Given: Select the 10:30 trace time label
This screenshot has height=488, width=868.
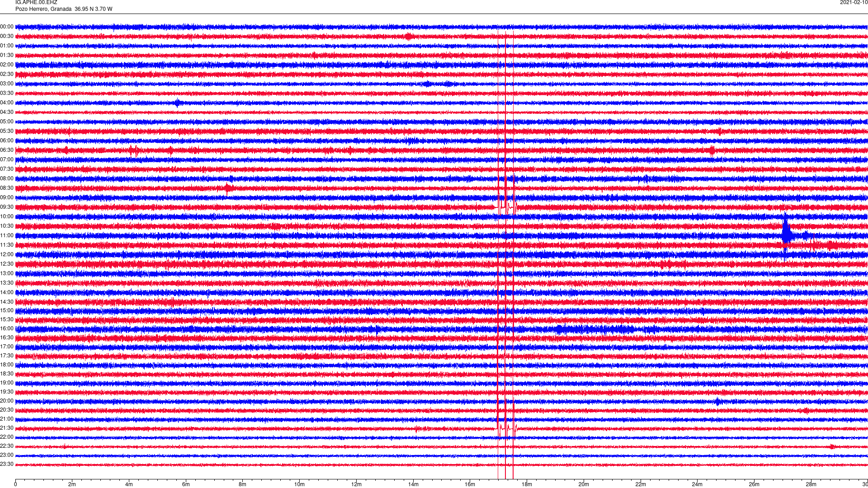Looking at the screenshot, I should coord(7,226).
